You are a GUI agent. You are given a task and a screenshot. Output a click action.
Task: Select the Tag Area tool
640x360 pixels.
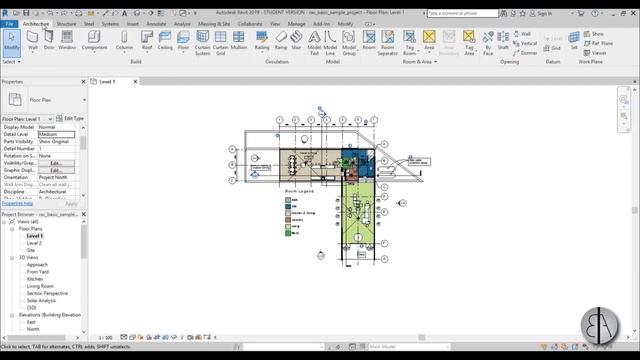click(x=469, y=42)
